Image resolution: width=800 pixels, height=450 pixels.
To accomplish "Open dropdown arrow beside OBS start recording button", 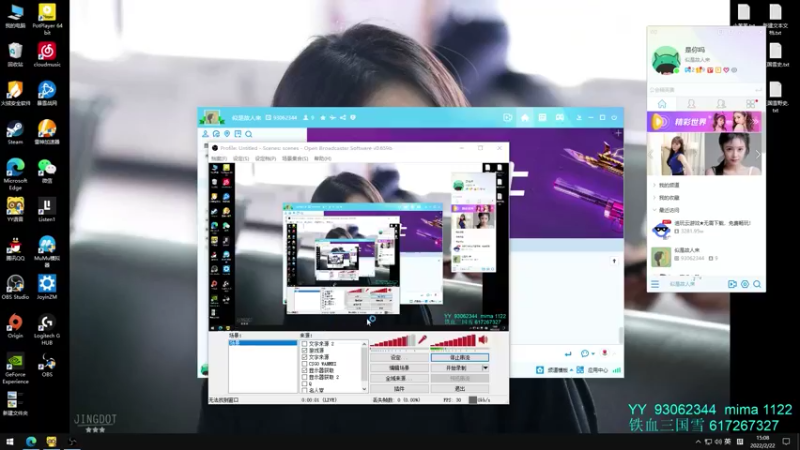I will 485,368.
